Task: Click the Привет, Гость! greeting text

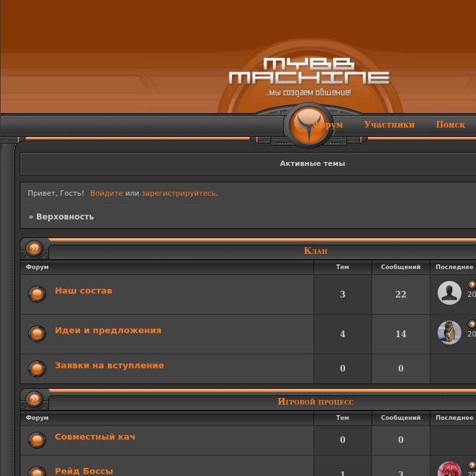Action: [x=56, y=193]
